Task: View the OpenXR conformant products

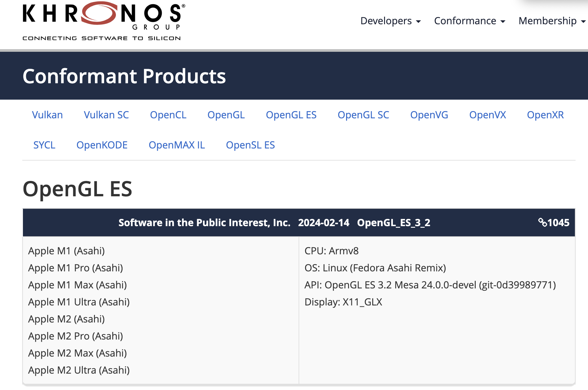Action: pyautogui.click(x=545, y=115)
